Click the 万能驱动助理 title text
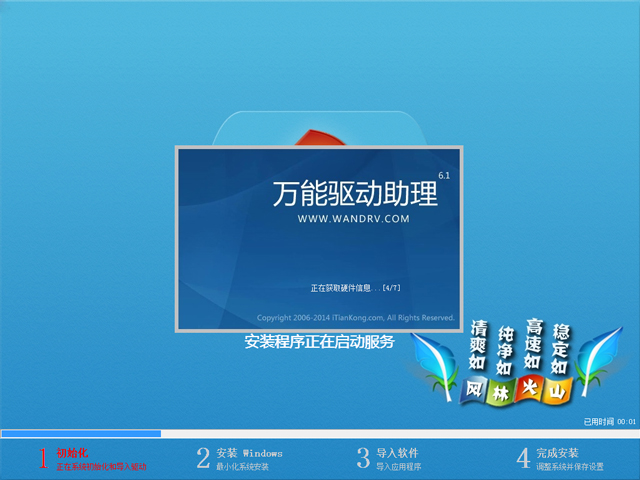Image resolution: width=640 pixels, height=480 pixels. (355, 193)
